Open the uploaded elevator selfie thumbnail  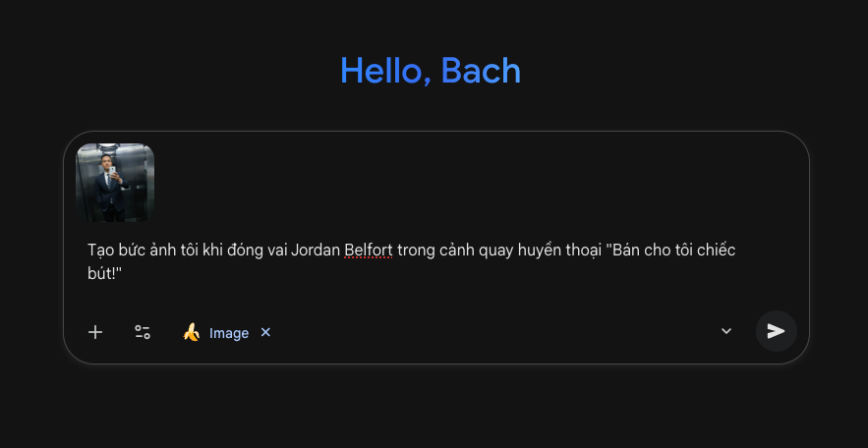115,183
